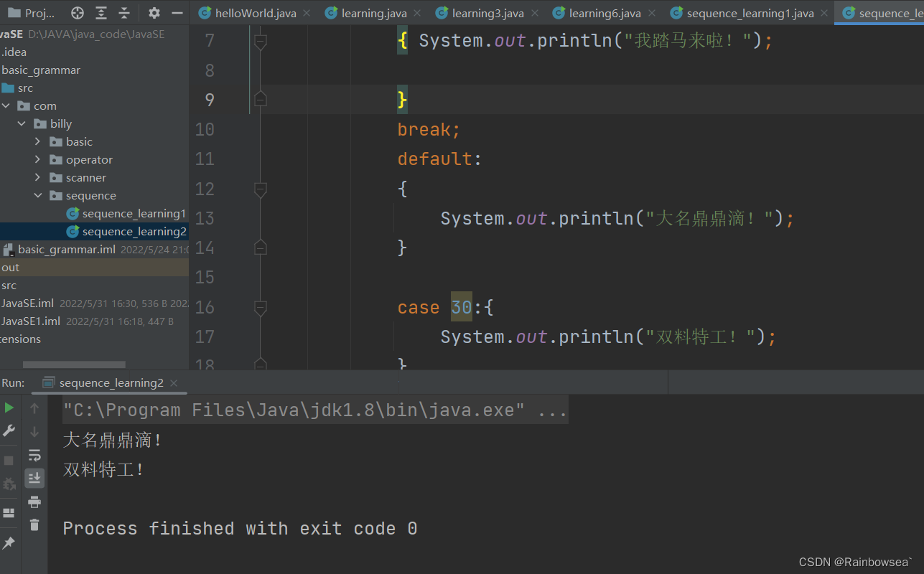Close the sequence_learning1.java tab
The width and height of the screenshot is (924, 574).
(x=824, y=13)
